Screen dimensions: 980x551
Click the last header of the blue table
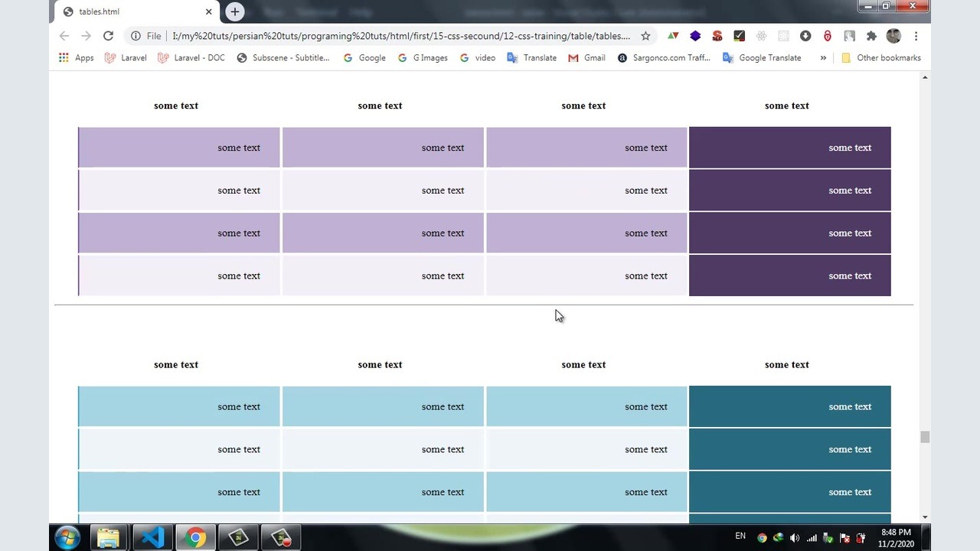click(x=787, y=364)
